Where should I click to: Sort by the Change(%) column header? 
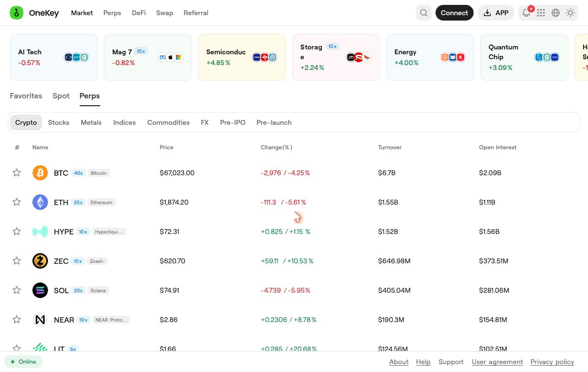coord(276,147)
